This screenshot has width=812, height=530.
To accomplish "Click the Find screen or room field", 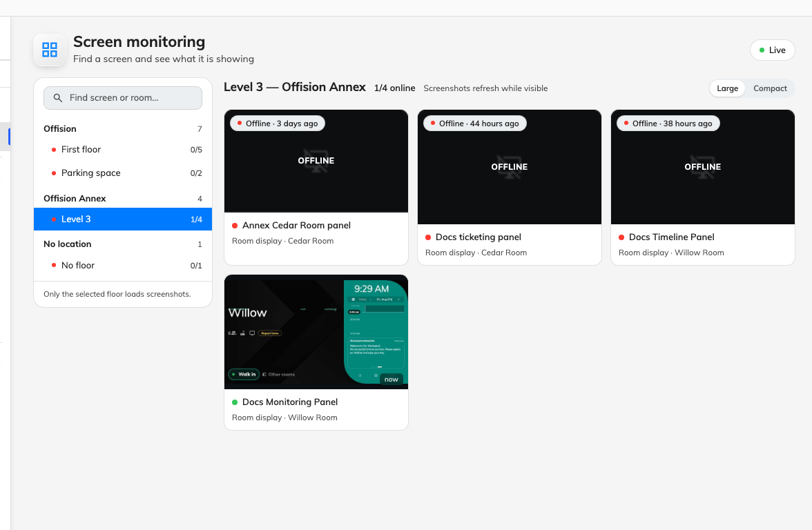I will 123,98.
